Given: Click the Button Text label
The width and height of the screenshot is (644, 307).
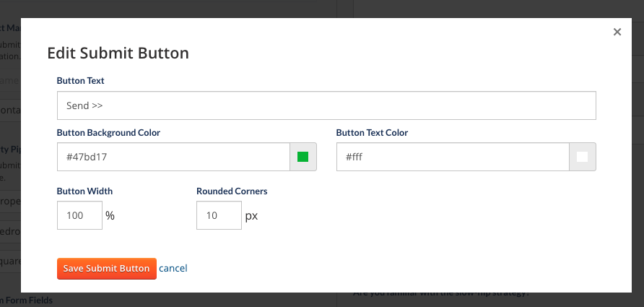Looking at the screenshot, I should (x=81, y=81).
